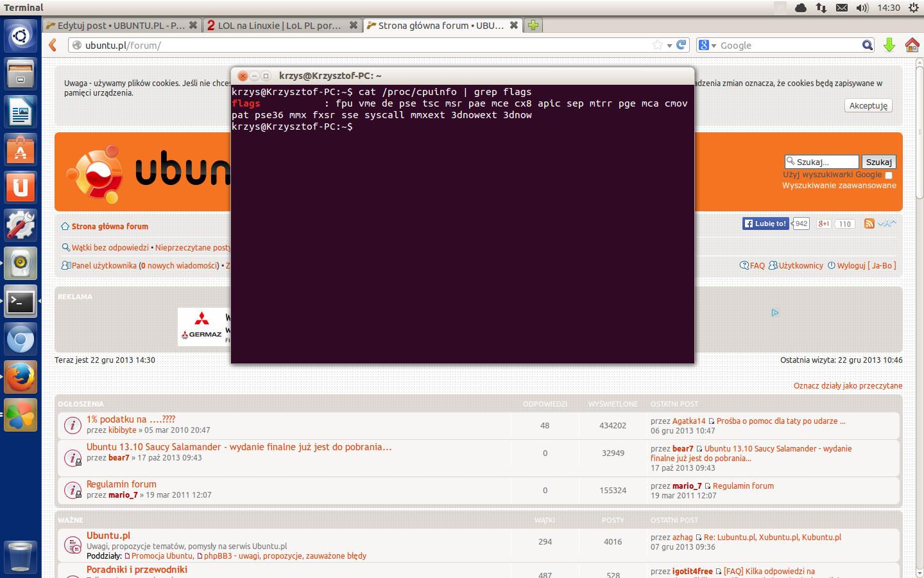Click the forum font size change icon

(887, 223)
